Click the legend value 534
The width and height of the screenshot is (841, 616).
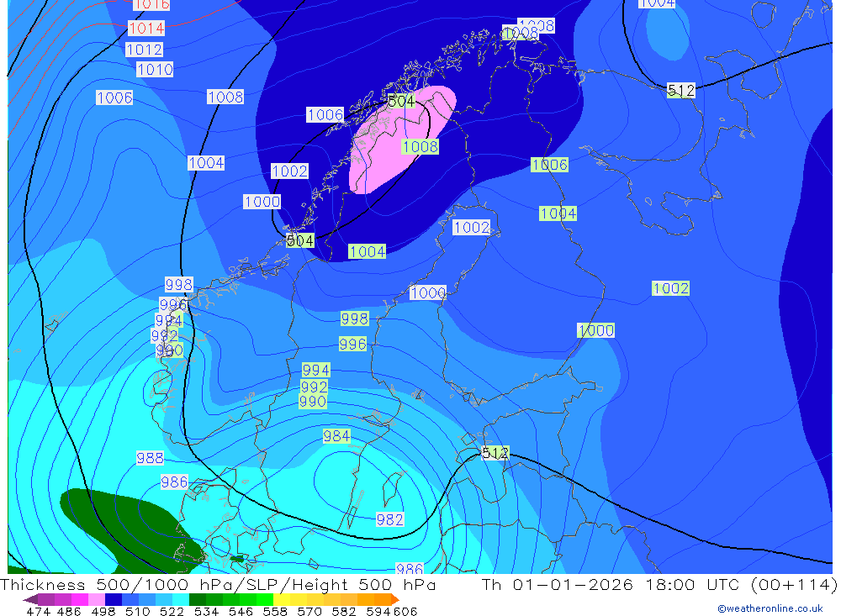tap(206, 611)
